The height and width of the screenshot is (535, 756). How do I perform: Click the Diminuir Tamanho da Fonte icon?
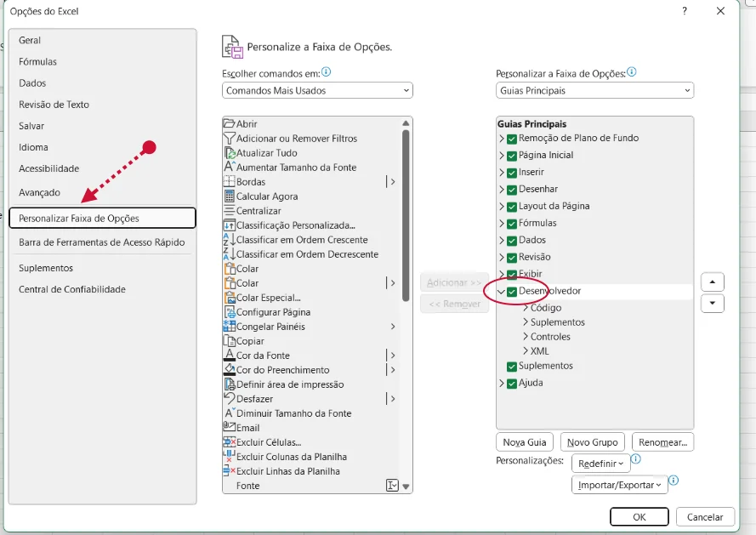click(x=229, y=413)
